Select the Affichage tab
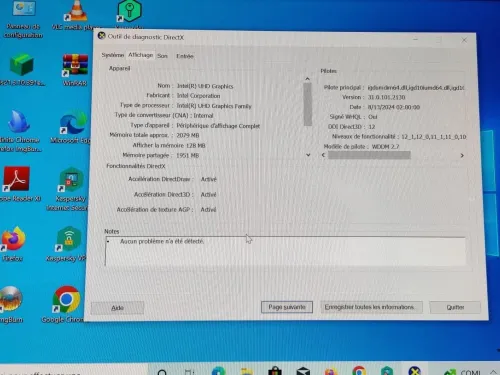The width and height of the screenshot is (500, 375). [x=141, y=55]
